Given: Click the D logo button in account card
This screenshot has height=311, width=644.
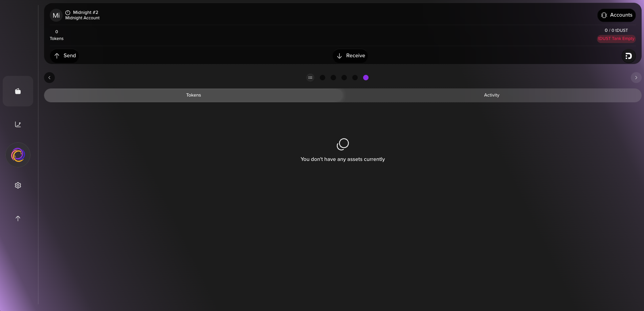Looking at the screenshot, I should 629,56.
